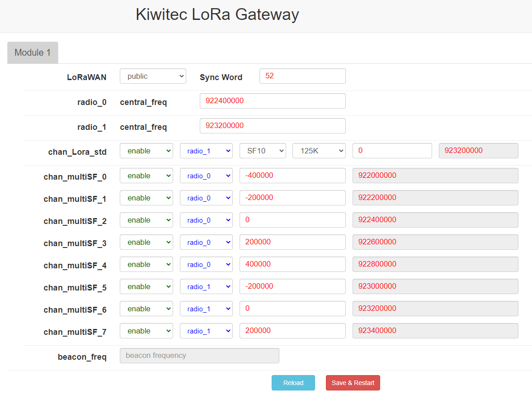Edit chan_multiSF_6 offset field

click(x=292, y=309)
